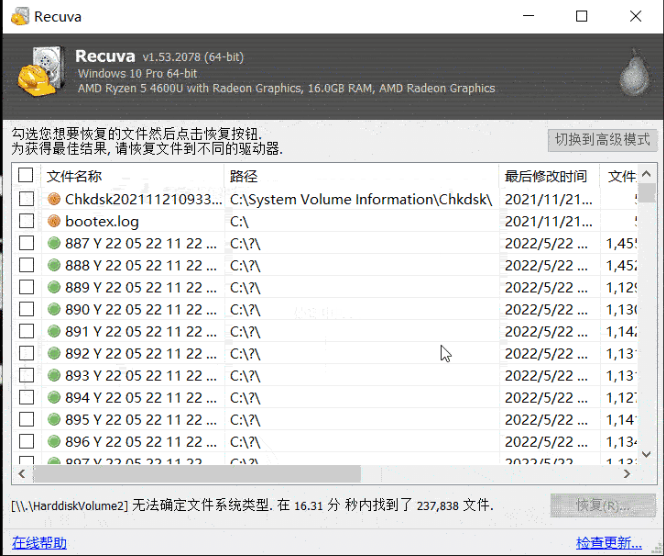Check the box for file 894 Y

(26, 397)
